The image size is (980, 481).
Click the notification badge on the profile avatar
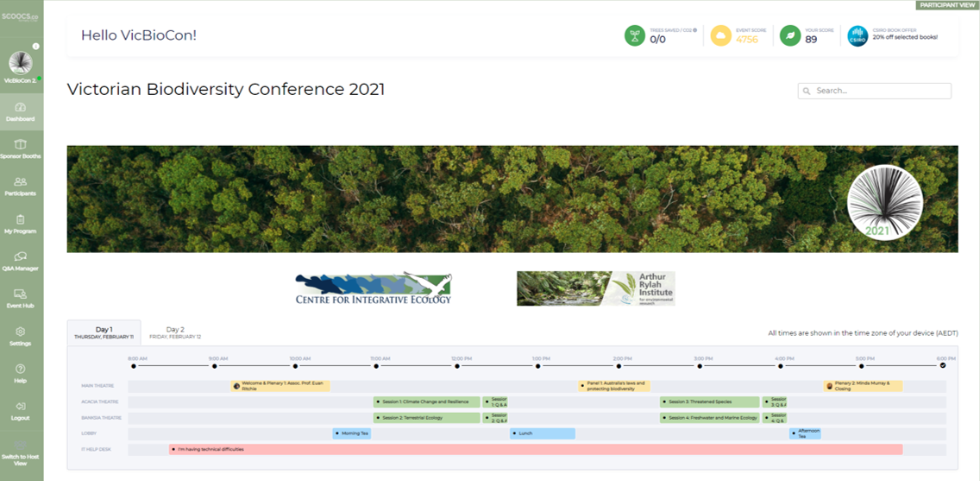pos(35,47)
